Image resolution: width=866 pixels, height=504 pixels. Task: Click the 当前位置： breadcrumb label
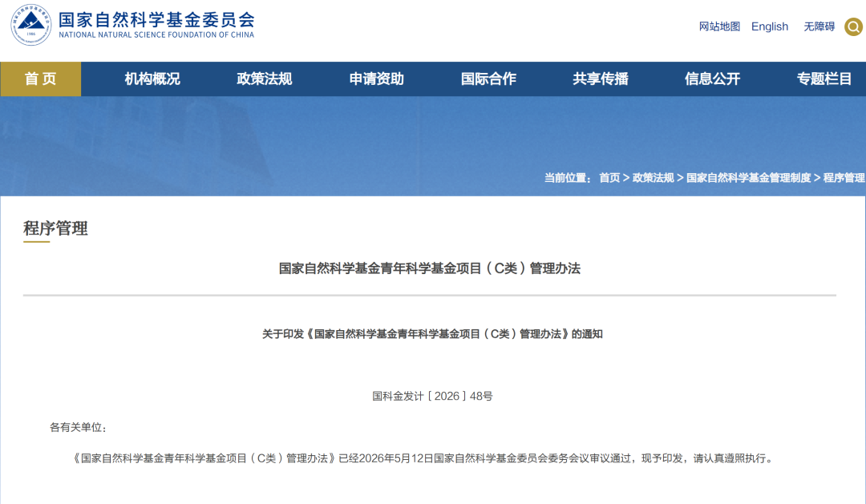click(568, 178)
